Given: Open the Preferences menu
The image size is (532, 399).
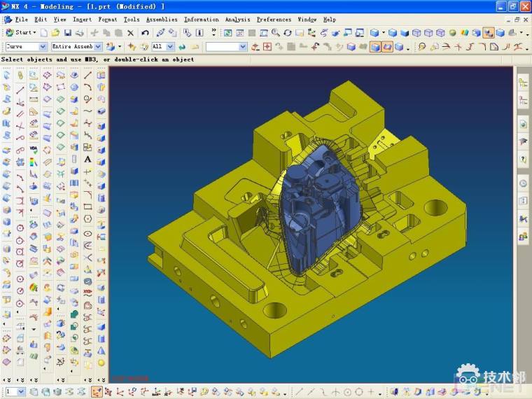Looking at the screenshot, I should 274,20.
